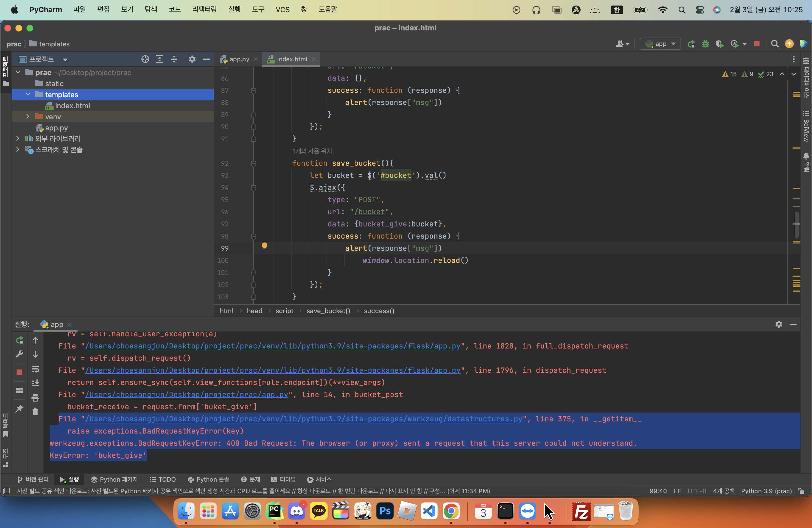Viewport: 812px width, 528px height.
Task: Print the run console output
Action: pyautogui.click(x=35, y=398)
